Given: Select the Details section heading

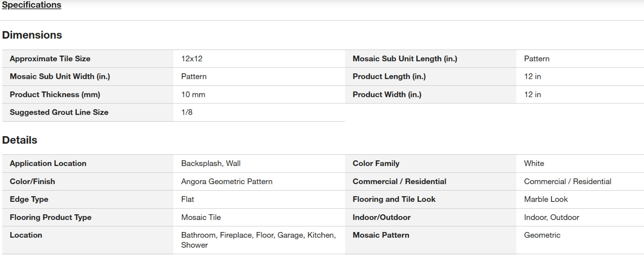Looking at the screenshot, I should pyautogui.click(x=20, y=140).
